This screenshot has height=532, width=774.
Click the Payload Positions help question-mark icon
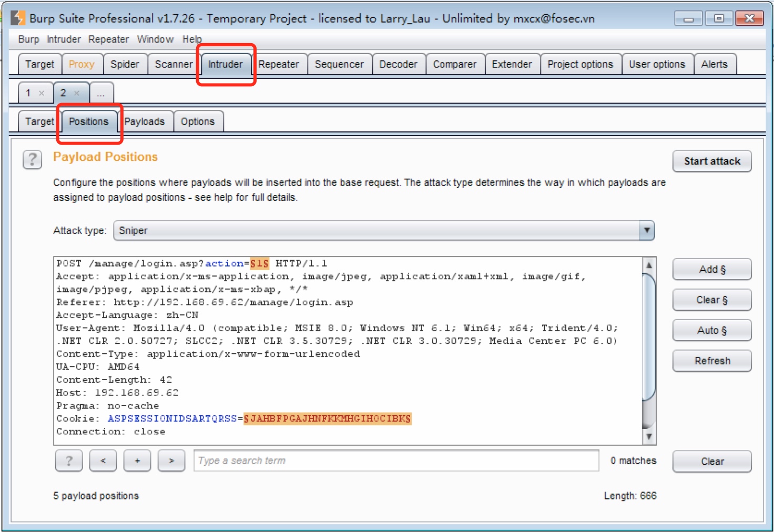pos(32,159)
